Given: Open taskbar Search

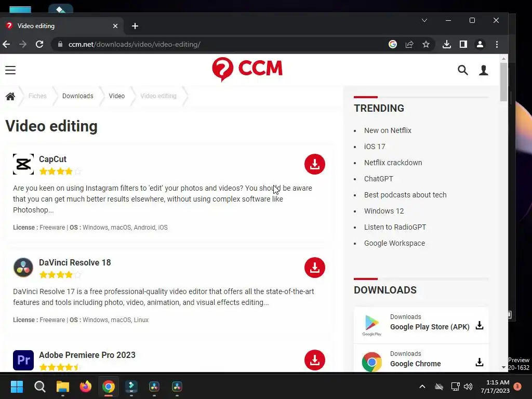Looking at the screenshot, I should pos(39,387).
